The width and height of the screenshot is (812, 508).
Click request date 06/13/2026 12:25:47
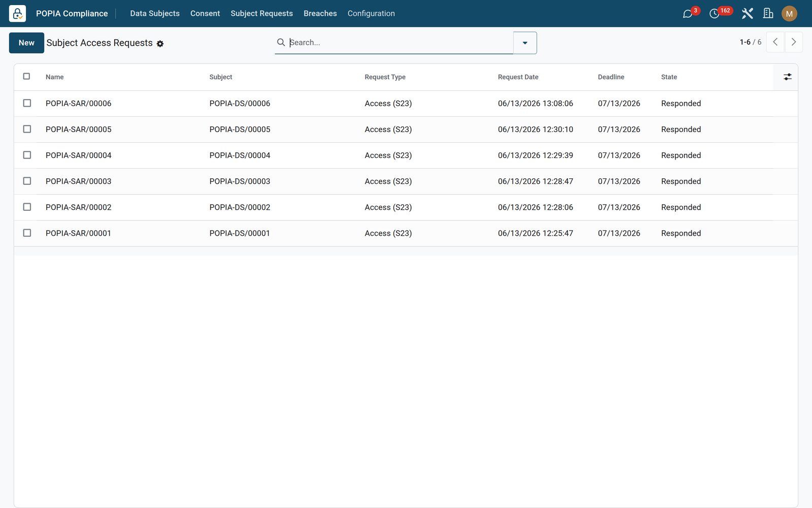(x=535, y=233)
